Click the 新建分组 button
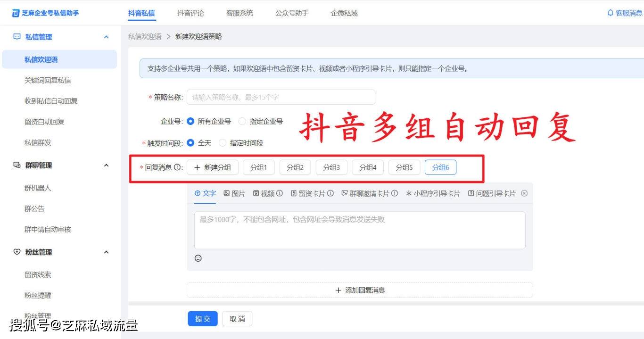Viewport: 644px width, 339px height. (x=213, y=167)
